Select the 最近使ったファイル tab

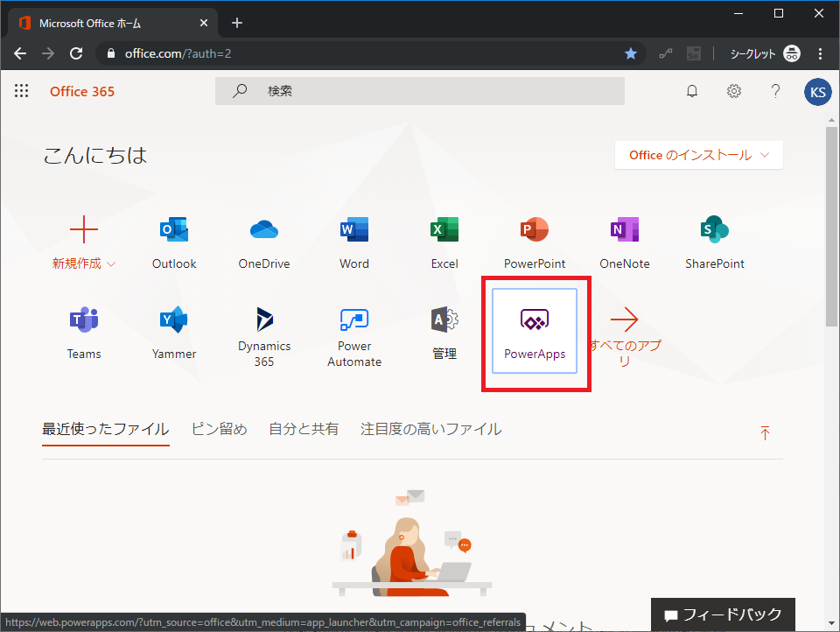[106, 430]
